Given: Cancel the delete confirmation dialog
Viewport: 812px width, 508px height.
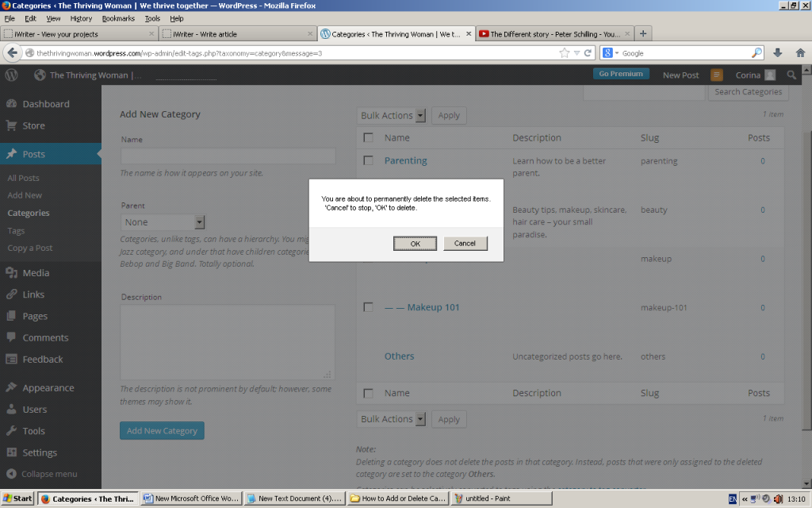Looking at the screenshot, I should pos(465,243).
